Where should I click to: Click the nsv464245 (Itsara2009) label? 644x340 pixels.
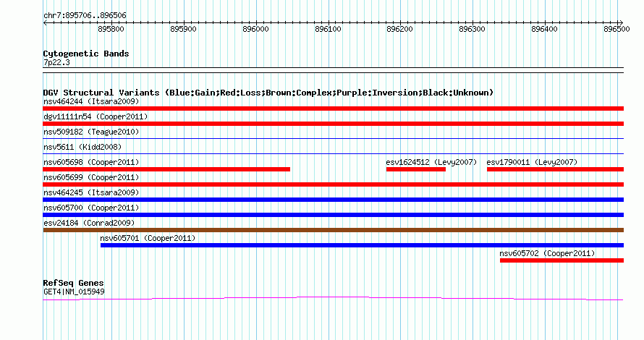(91, 192)
